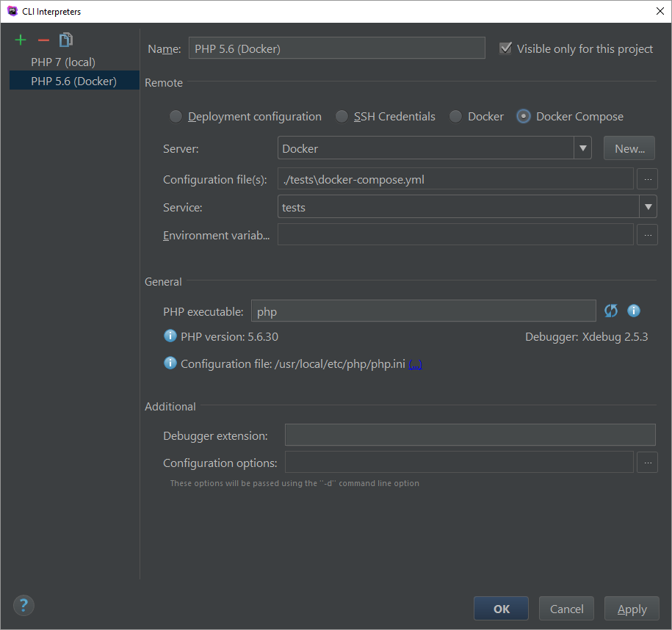Viewport: 672px width, 630px height.
Task: Click the Configuration file(s) path field
Action: tap(455, 179)
